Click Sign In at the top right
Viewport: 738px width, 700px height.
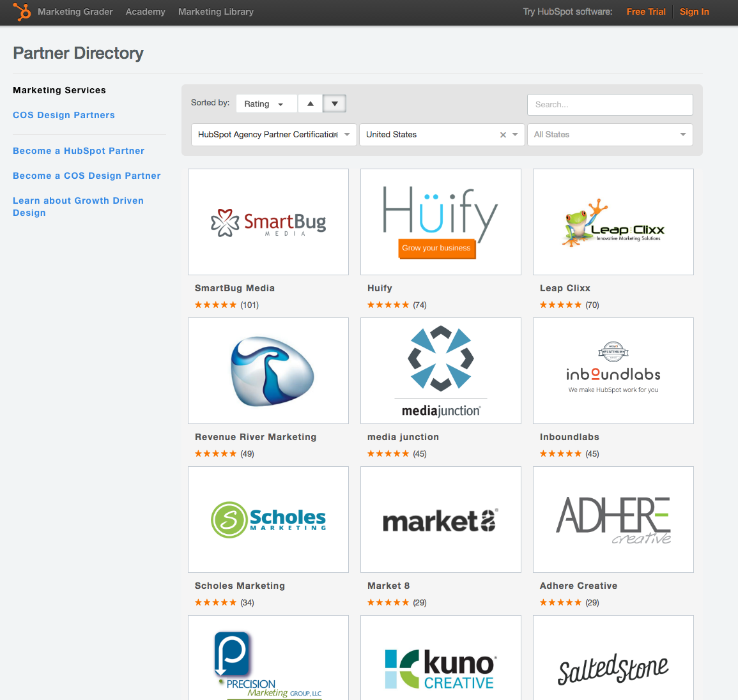click(694, 11)
